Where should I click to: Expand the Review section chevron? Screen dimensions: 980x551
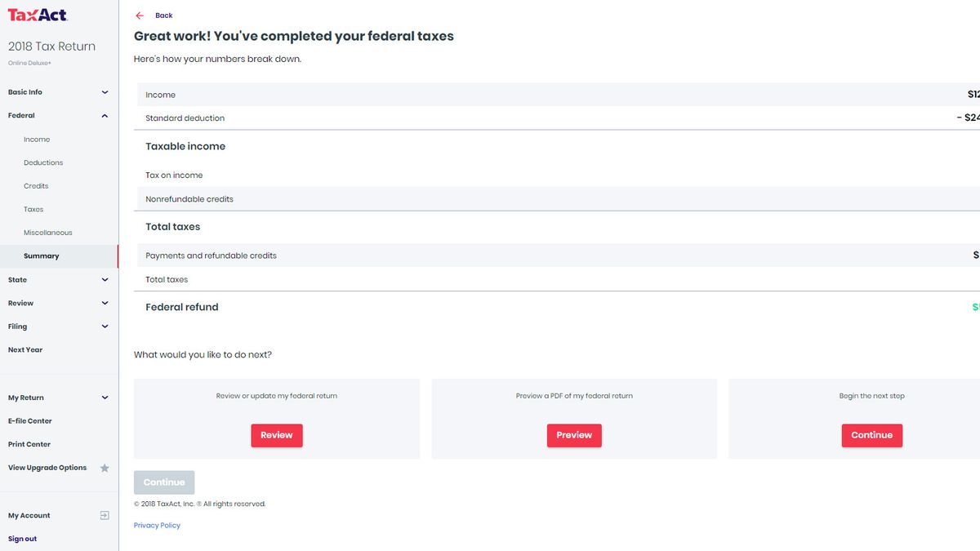coord(105,304)
